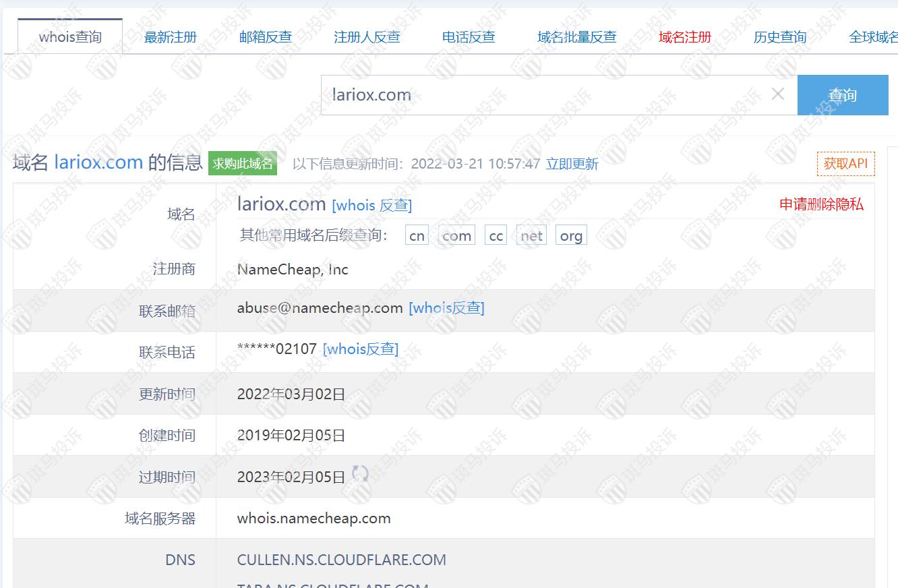Click the refresh icon beside expiration date
This screenshot has height=588, width=898.
pos(361,474)
